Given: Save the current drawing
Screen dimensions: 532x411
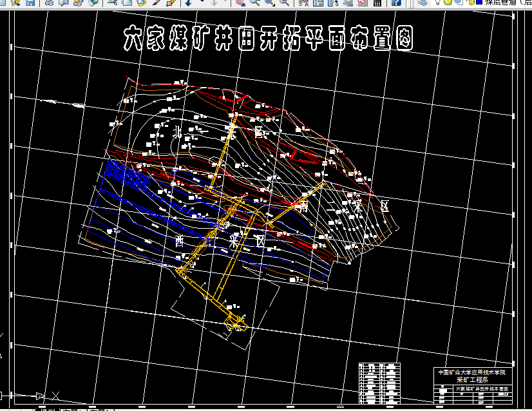Looking at the screenshot, I should click(31, 4).
